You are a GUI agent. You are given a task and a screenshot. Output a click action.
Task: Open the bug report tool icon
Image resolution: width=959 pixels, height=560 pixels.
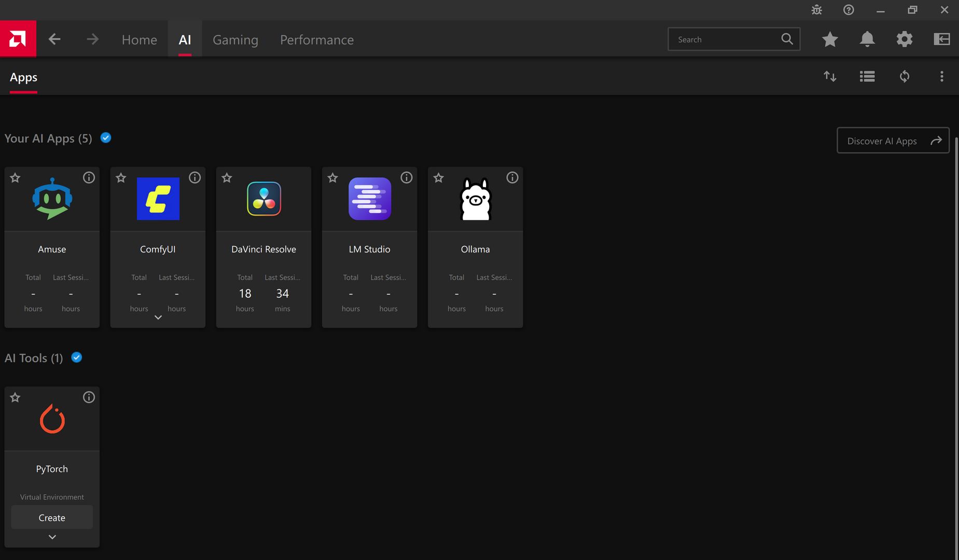(816, 10)
